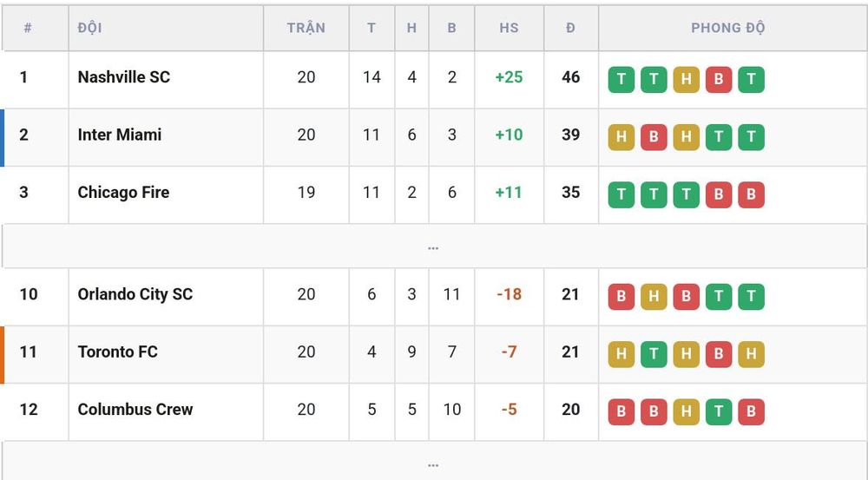This screenshot has width=868, height=480.
Task: Click Orlando City SC's 21 points cell
Action: pos(571,294)
